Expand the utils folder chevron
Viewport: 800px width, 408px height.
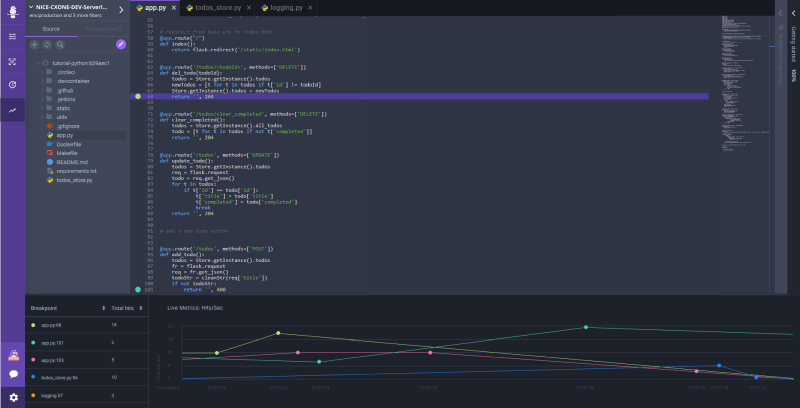(42, 117)
